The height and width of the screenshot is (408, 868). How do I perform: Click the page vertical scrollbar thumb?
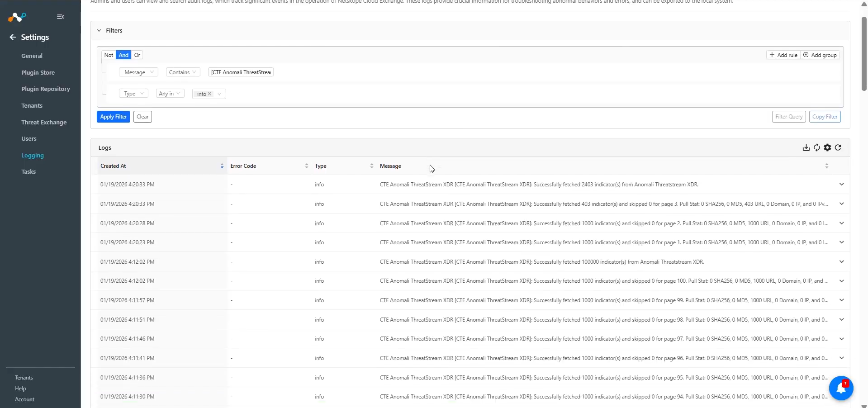(x=864, y=53)
